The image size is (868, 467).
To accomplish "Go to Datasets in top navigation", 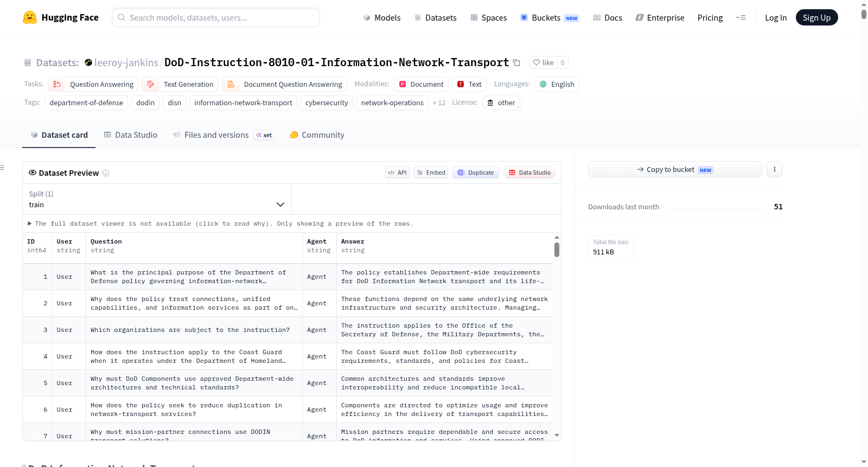I will [435, 17].
